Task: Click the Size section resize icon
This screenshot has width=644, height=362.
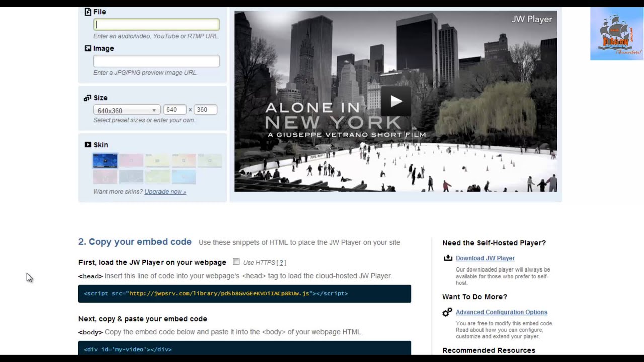Action: (x=88, y=98)
